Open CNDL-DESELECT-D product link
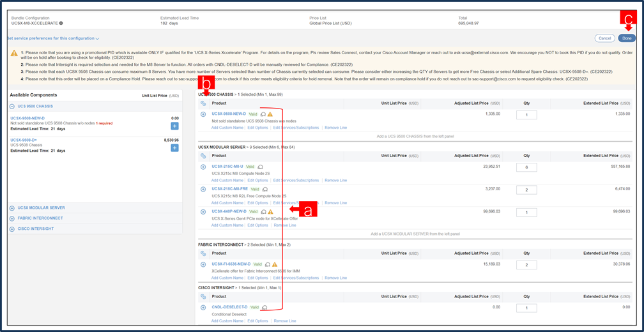 229,307
